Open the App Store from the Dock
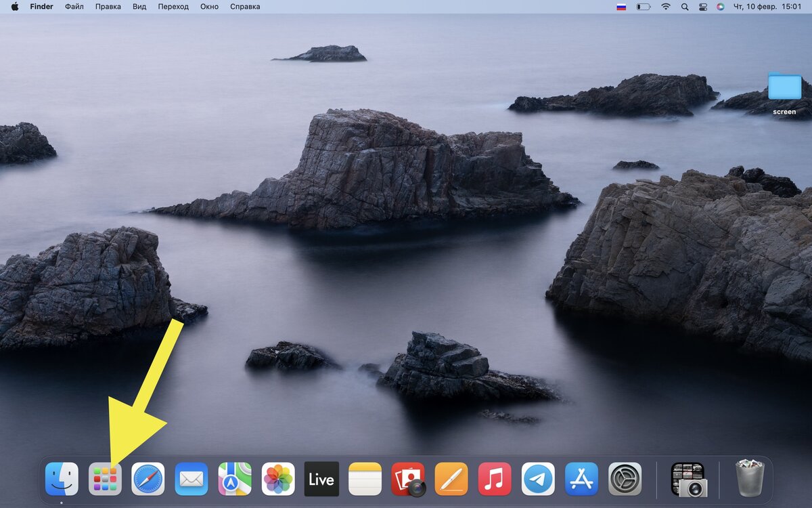 pos(581,479)
